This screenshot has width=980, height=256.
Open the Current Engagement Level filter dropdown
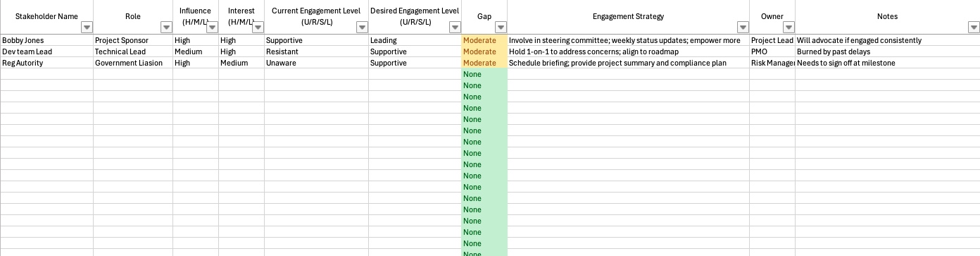(x=362, y=28)
